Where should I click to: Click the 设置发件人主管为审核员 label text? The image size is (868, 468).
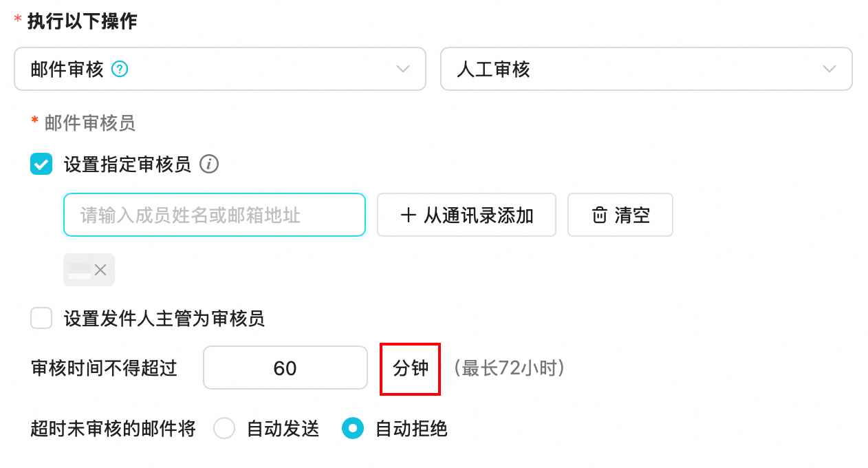point(164,319)
